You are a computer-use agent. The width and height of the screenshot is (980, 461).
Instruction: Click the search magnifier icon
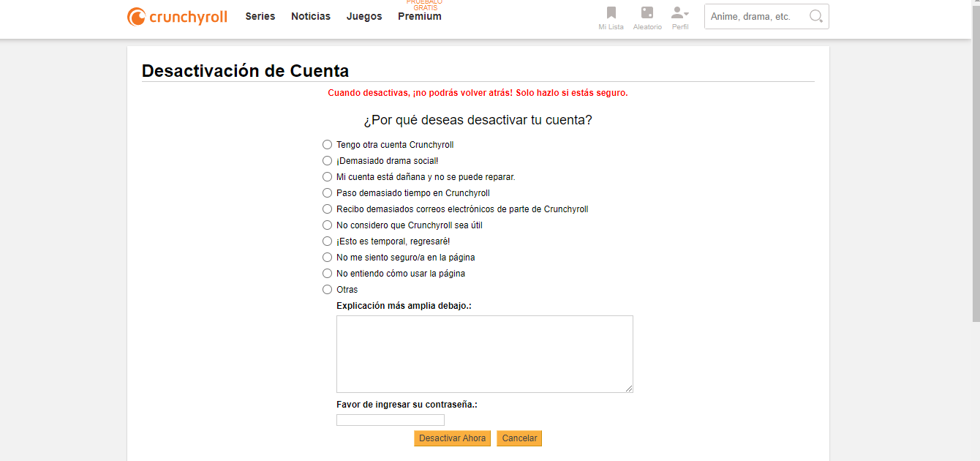pyautogui.click(x=816, y=16)
